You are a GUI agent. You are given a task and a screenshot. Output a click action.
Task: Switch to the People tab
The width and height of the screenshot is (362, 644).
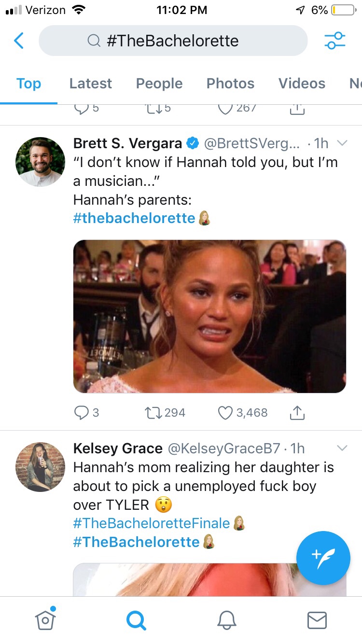(x=159, y=84)
